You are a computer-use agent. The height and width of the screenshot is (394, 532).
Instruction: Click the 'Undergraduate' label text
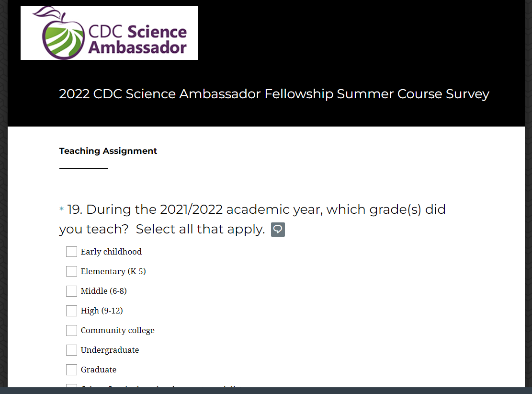110,350
